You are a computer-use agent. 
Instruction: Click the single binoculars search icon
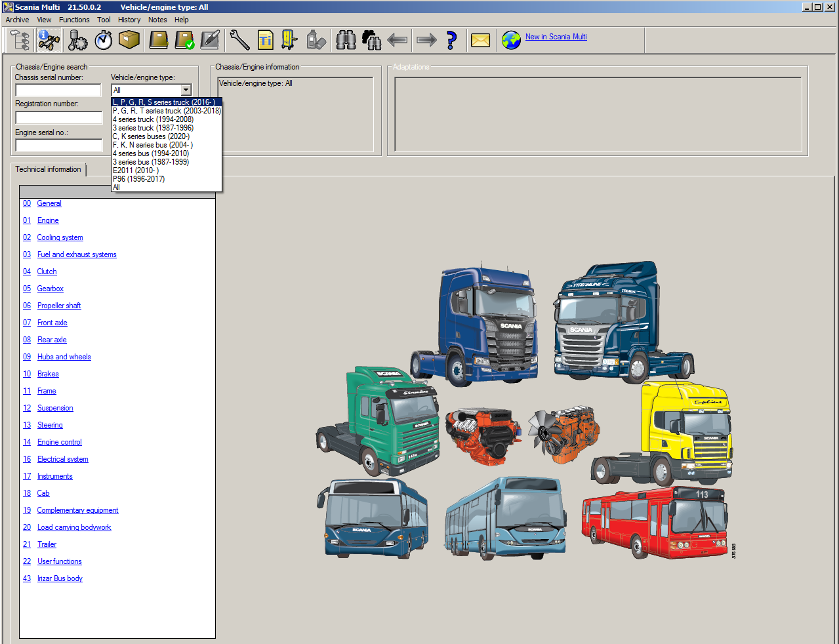[346, 40]
